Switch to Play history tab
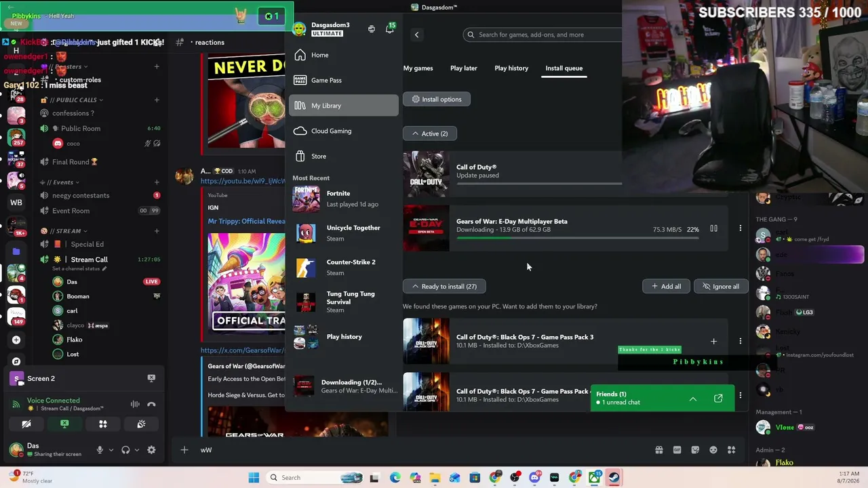Image resolution: width=868 pixels, height=488 pixels. pyautogui.click(x=511, y=68)
